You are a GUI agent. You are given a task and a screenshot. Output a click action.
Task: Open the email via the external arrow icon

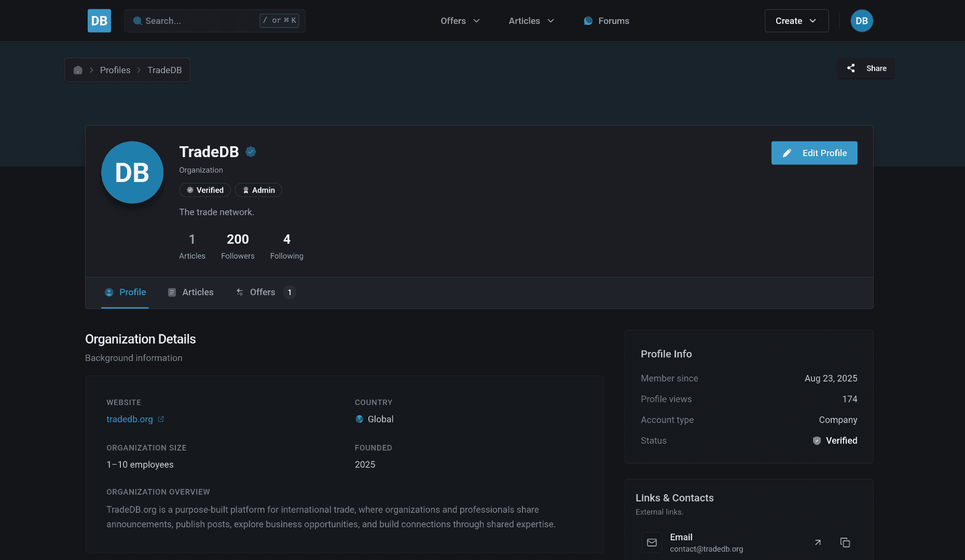point(818,542)
